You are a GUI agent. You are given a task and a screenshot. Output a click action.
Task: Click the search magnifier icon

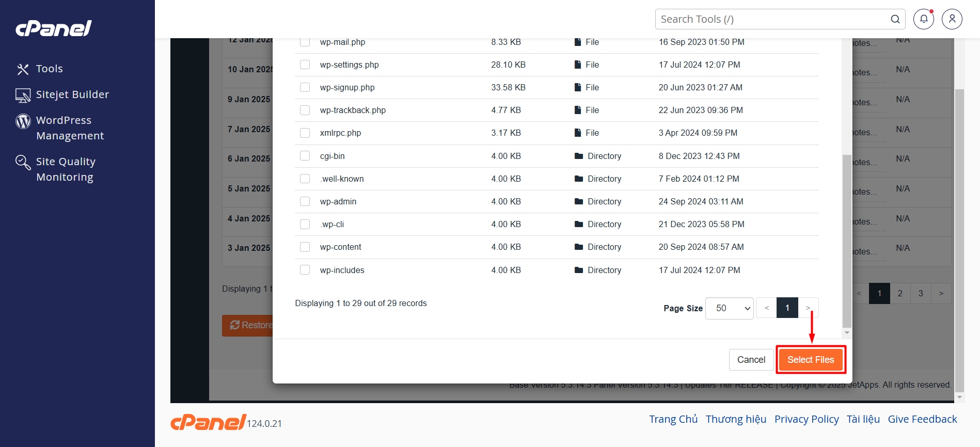(895, 19)
